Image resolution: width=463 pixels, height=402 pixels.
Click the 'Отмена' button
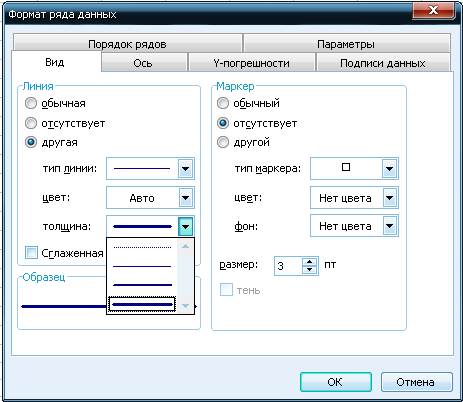click(416, 382)
